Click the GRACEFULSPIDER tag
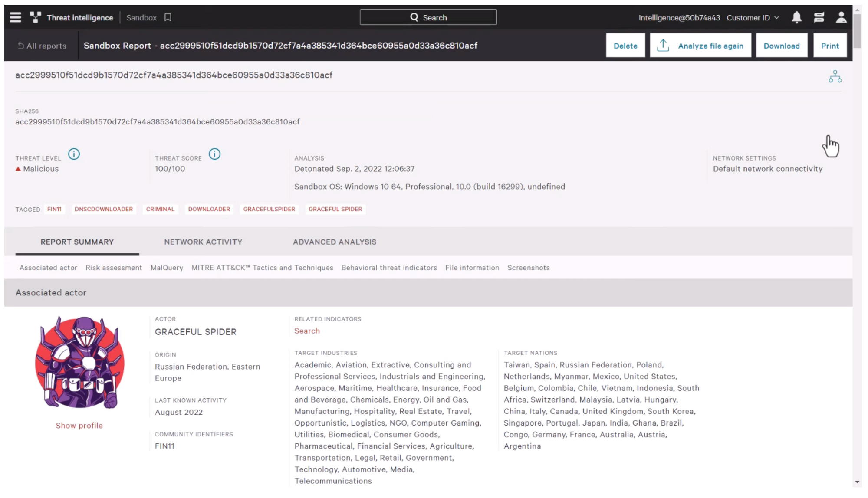The image size is (868, 498). 269,209
